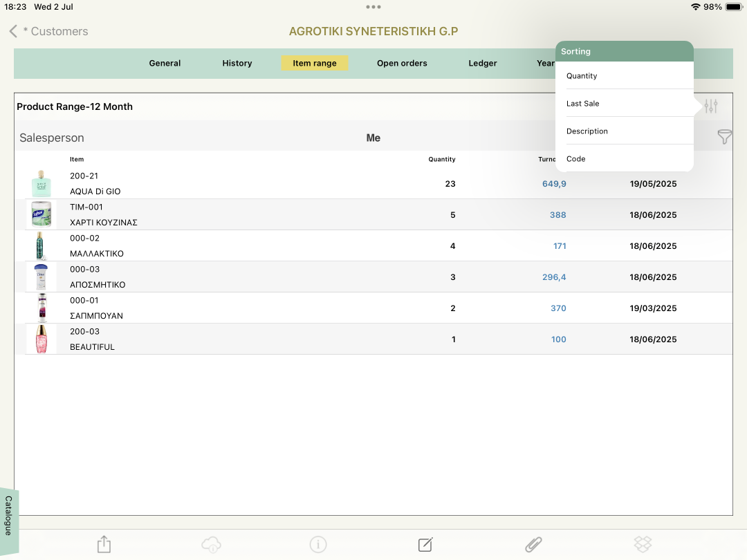Switch to the Open orders tab
Viewport: 747px width, 560px height.
point(402,64)
